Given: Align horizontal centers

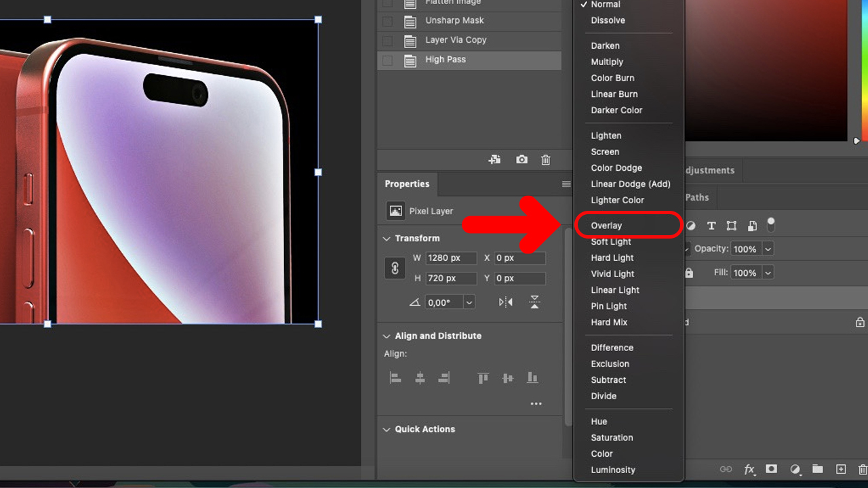Looking at the screenshot, I should click(420, 378).
